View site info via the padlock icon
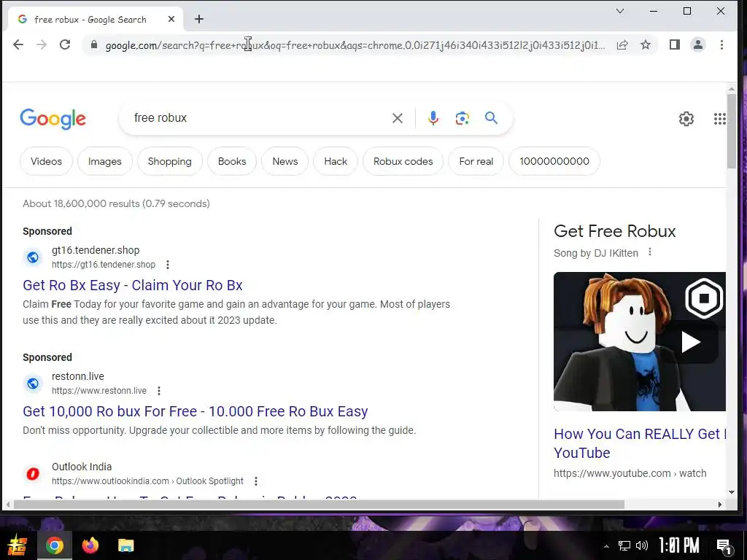The height and width of the screenshot is (560, 747). pos(94,44)
